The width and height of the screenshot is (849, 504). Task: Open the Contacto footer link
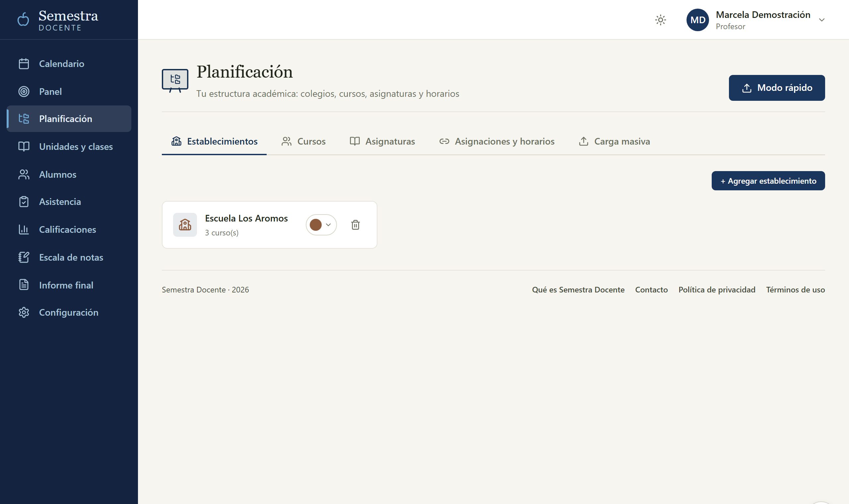pos(651,290)
